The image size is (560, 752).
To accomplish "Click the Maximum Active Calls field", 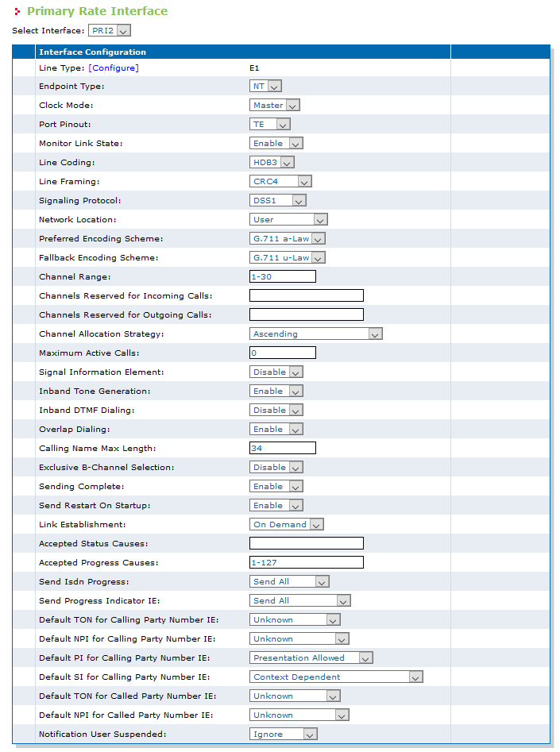I will 283,353.
